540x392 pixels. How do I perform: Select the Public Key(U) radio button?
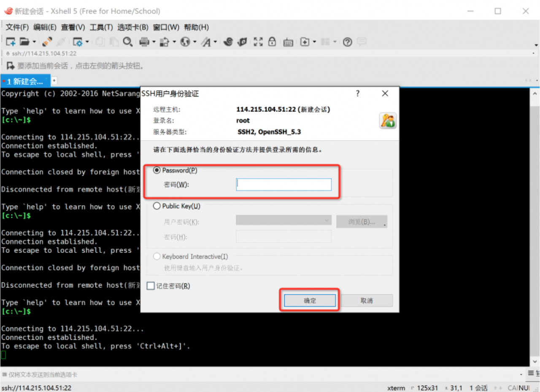(157, 206)
